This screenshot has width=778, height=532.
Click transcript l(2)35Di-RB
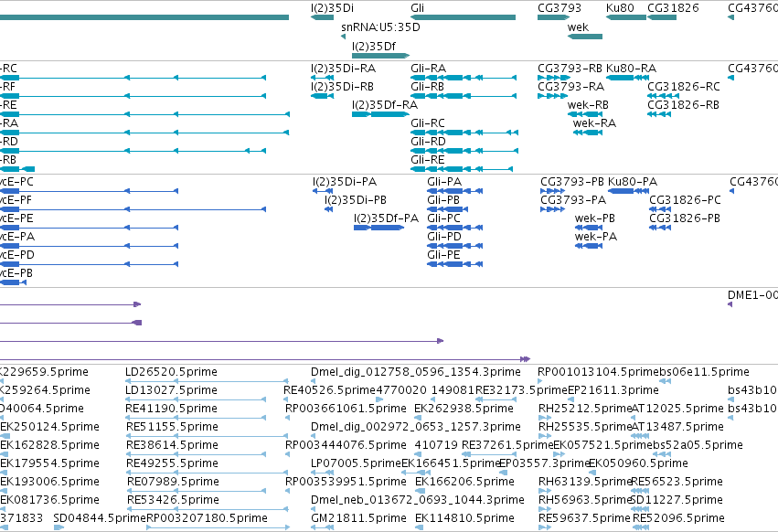tap(342, 86)
